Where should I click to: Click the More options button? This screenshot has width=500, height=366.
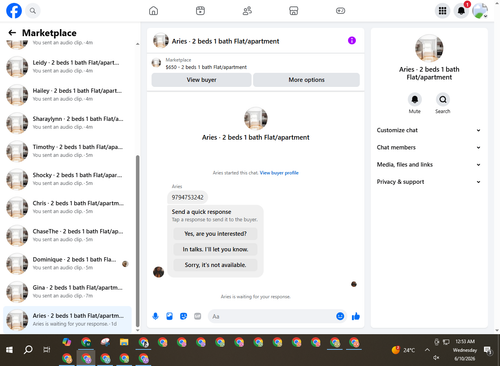click(x=306, y=80)
